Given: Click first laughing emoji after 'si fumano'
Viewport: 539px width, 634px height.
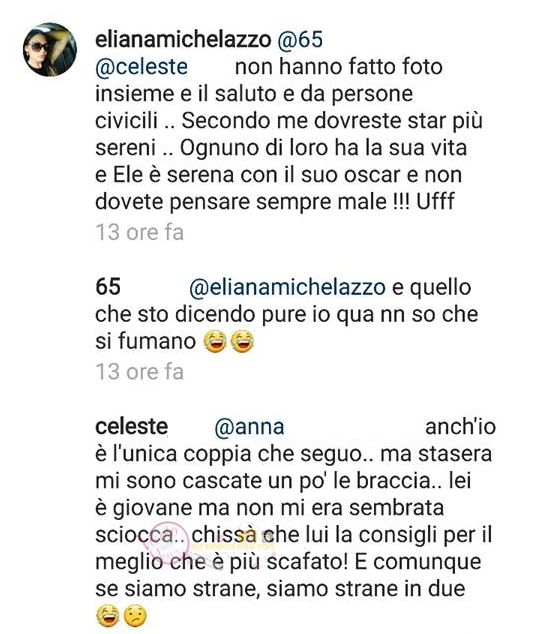Looking at the screenshot, I should [216, 341].
